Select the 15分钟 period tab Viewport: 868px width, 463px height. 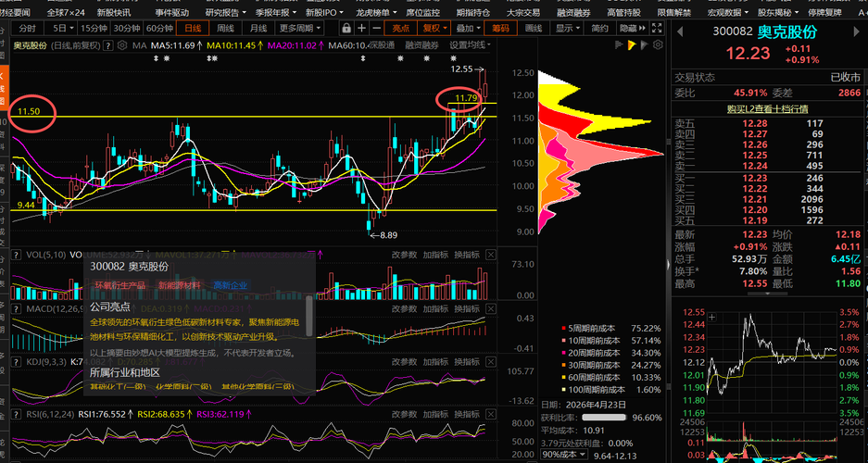[x=93, y=28]
